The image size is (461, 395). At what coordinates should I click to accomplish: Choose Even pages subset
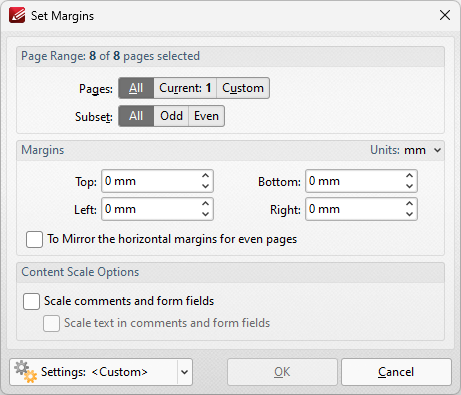206,116
